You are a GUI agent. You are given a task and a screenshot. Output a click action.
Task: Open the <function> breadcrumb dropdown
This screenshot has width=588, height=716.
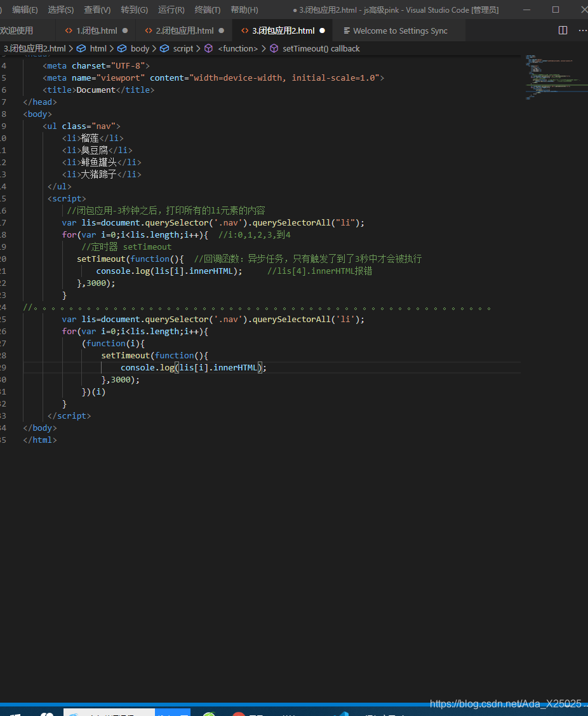(238, 48)
